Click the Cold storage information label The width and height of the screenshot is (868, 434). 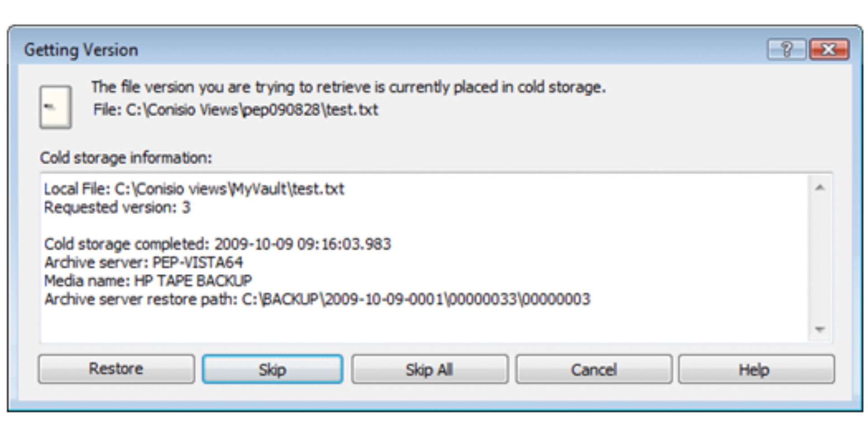[126, 158]
